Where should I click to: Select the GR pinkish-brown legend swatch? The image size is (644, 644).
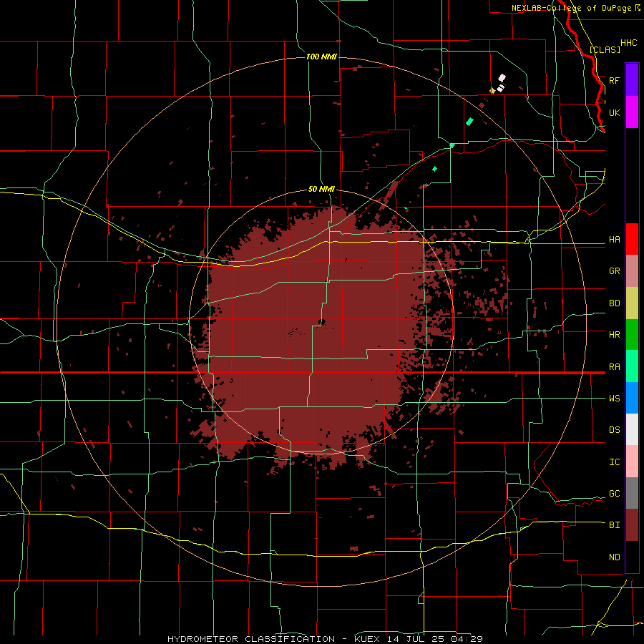point(632,271)
